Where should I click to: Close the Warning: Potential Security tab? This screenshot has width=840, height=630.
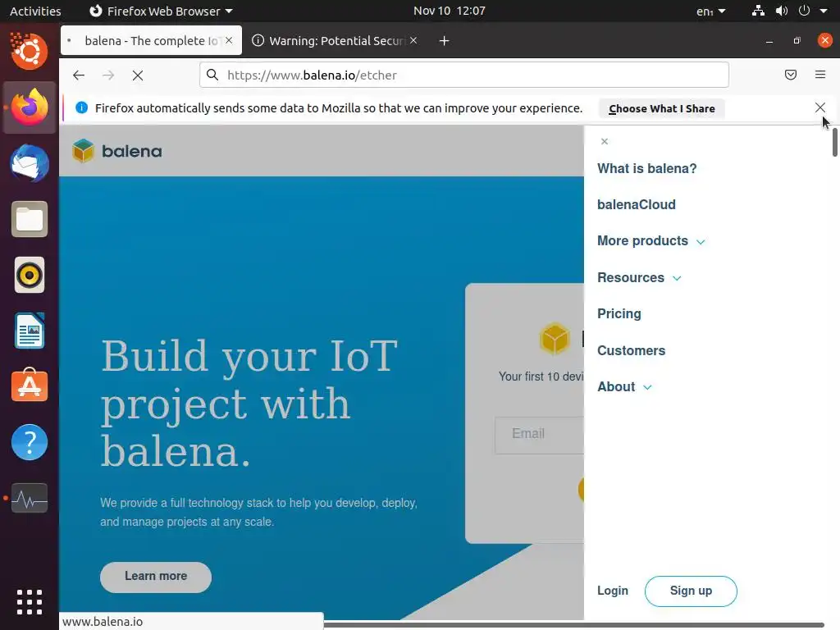coord(413,40)
